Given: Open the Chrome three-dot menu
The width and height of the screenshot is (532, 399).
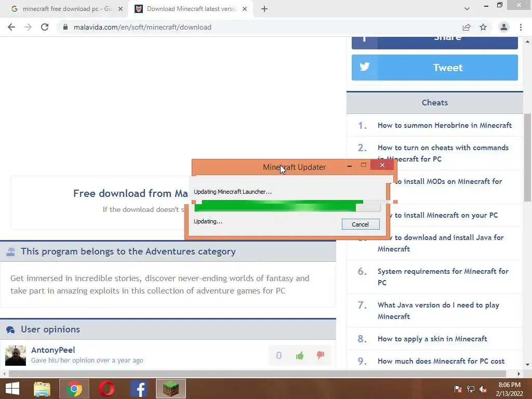Looking at the screenshot, I should coord(521,27).
